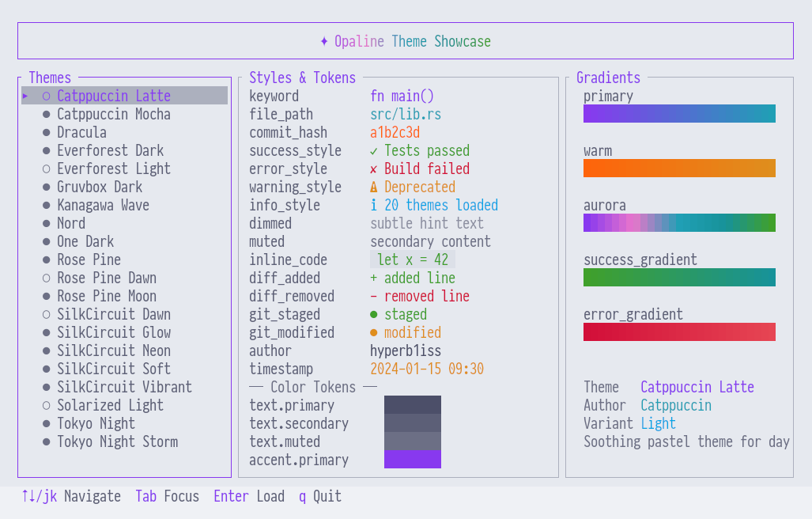Viewport: 812px width, 519px height.
Task: Click the Variant 'Light' value
Action: [658, 423]
